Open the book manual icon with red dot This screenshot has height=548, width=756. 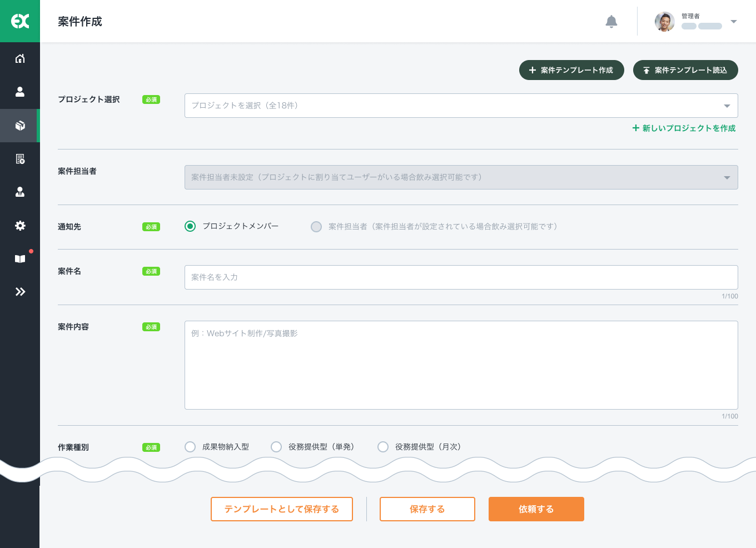click(20, 259)
